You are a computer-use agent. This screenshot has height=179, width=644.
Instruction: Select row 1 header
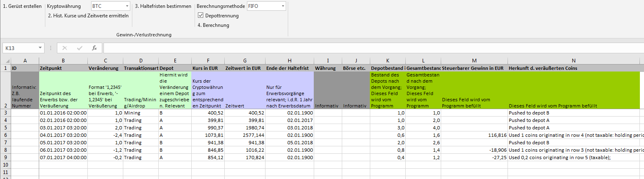5,68
